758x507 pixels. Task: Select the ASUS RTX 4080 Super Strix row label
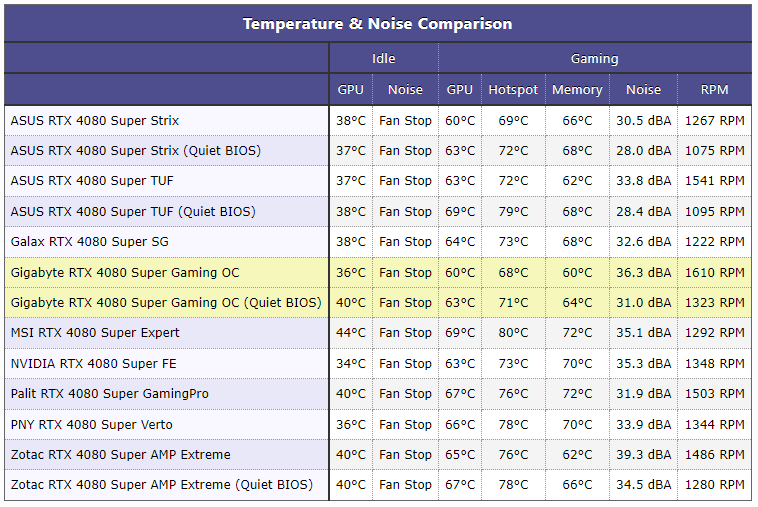(95, 121)
